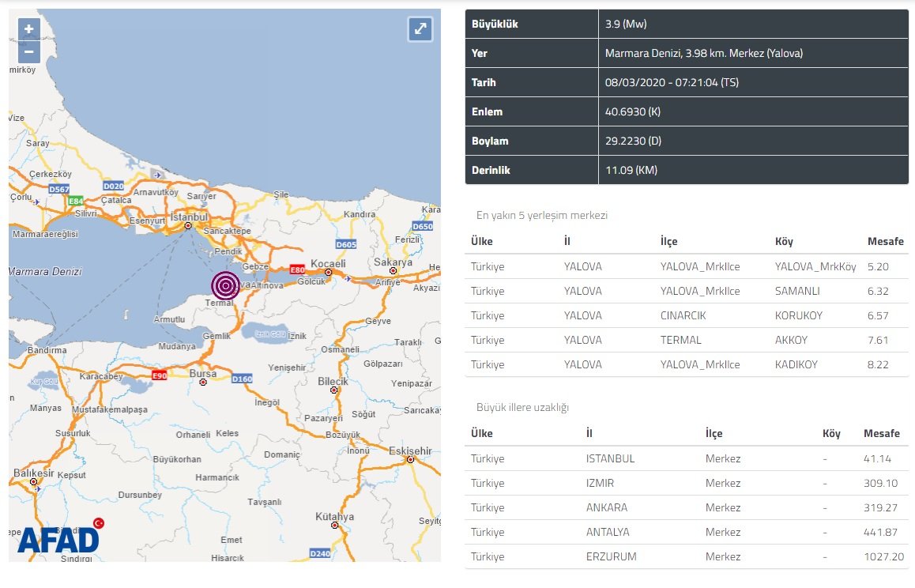
Task: Select the SAMANLI village row
Action: pos(686,291)
